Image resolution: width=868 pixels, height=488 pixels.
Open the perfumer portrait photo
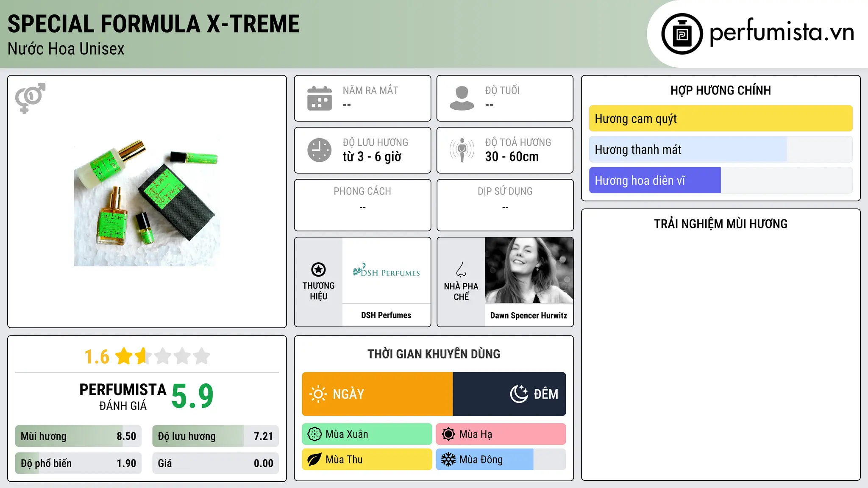529,270
